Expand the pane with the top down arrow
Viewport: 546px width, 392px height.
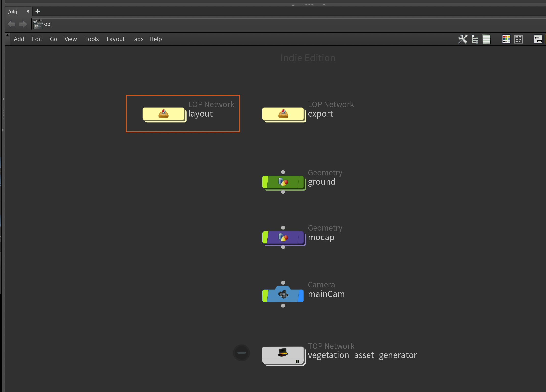324,5
